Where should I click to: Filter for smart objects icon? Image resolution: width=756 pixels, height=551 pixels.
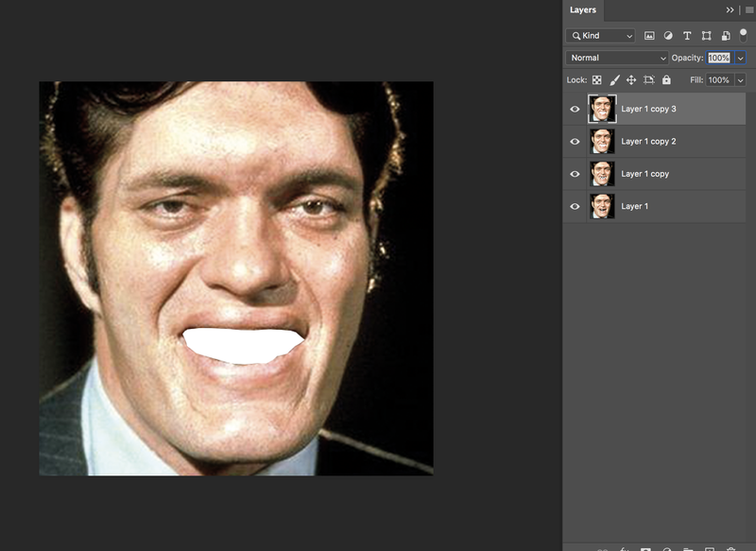click(x=726, y=36)
